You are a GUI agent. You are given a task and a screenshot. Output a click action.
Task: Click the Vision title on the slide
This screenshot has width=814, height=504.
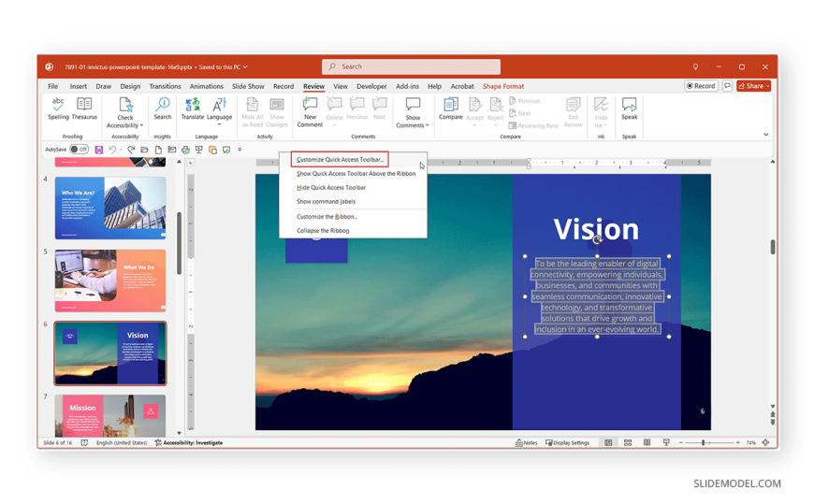[596, 229]
